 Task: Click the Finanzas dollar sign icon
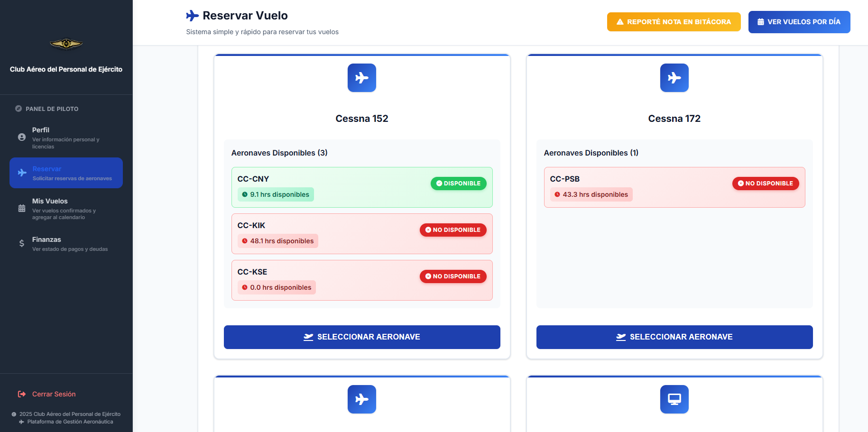pyautogui.click(x=22, y=243)
